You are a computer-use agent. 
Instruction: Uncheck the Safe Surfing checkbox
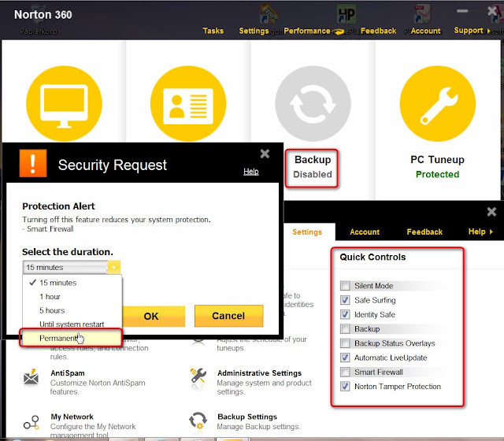(345, 300)
